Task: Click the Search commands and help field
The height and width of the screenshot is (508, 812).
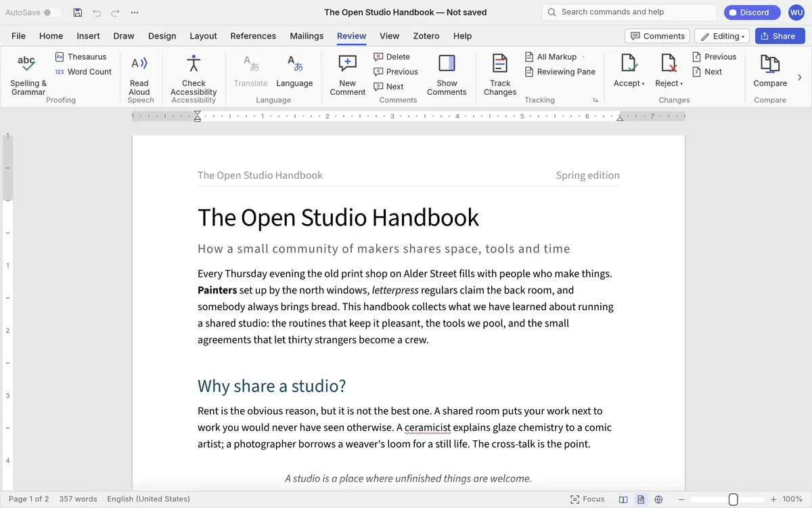Action: 629,12
